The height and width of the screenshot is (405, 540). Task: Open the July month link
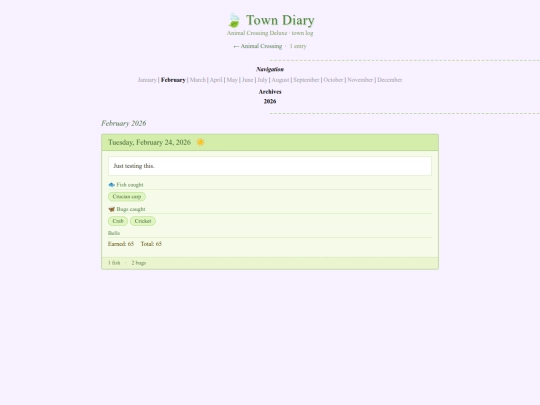(262, 80)
